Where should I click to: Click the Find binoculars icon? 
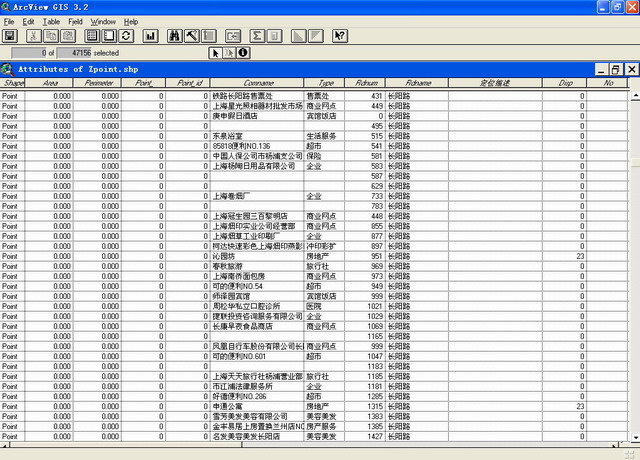tap(175, 36)
